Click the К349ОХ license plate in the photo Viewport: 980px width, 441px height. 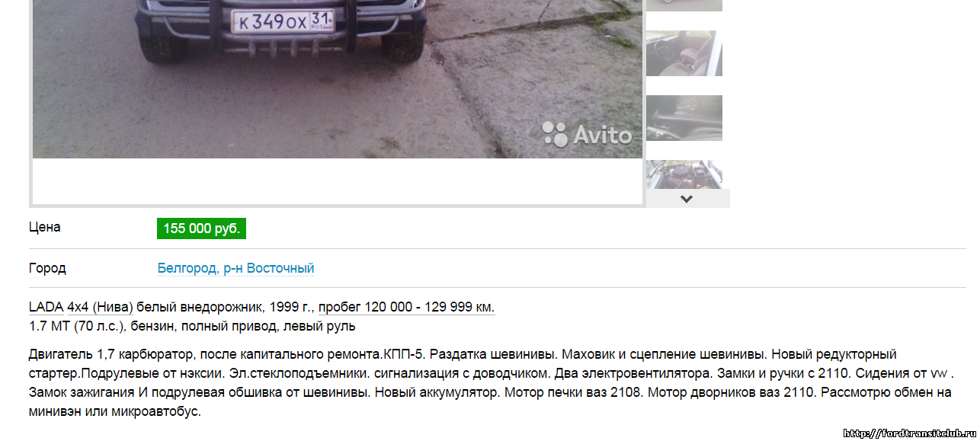pyautogui.click(x=283, y=21)
